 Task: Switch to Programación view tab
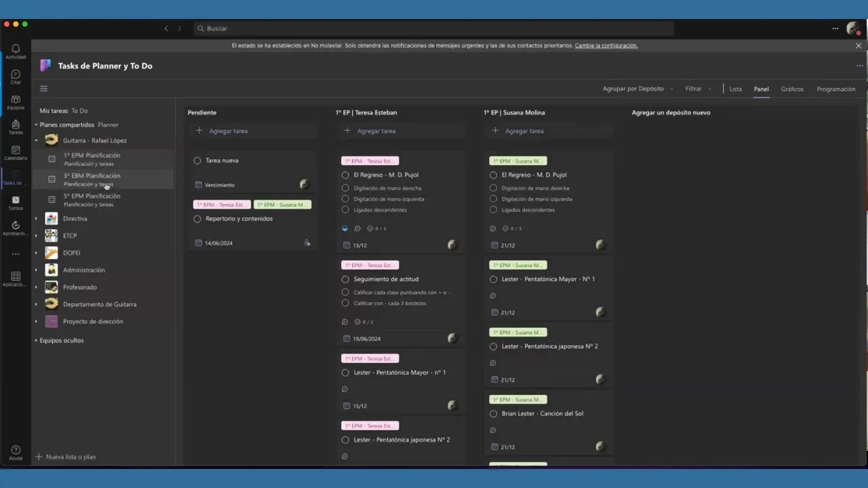[x=836, y=89]
